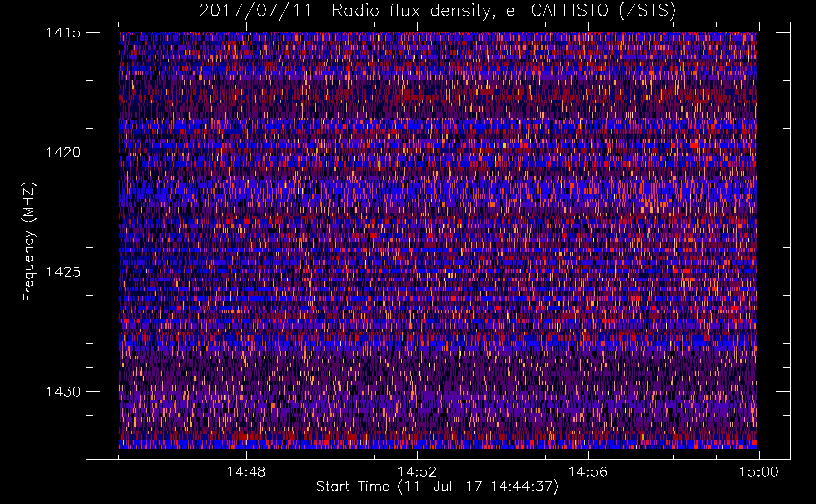The width and height of the screenshot is (816, 504).
Task: Click the 14:48 time axis label
Action: tap(246, 472)
